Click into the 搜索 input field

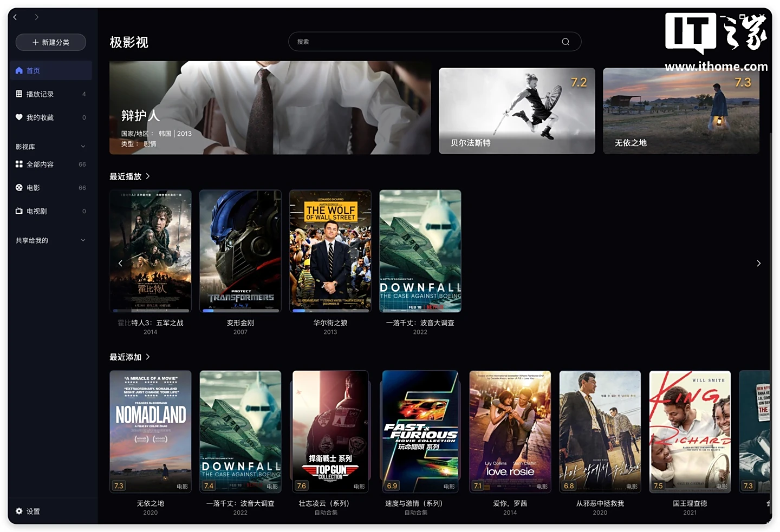click(434, 42)
